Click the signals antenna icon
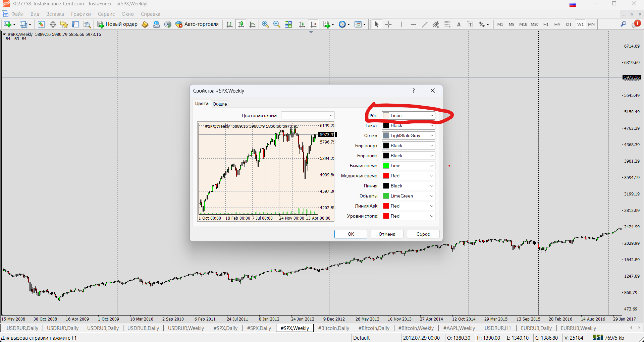This screenshot has width=644, height=342. (x=168, y=24)
